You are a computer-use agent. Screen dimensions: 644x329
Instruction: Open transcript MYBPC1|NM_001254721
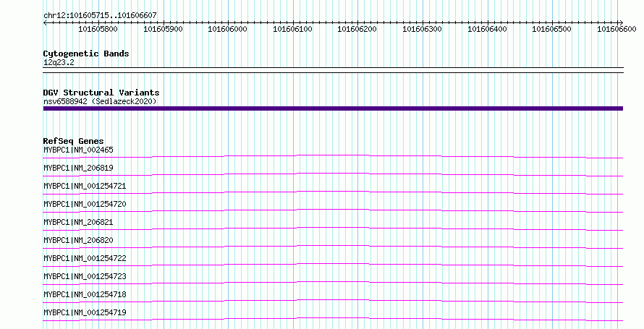[85, 186]
